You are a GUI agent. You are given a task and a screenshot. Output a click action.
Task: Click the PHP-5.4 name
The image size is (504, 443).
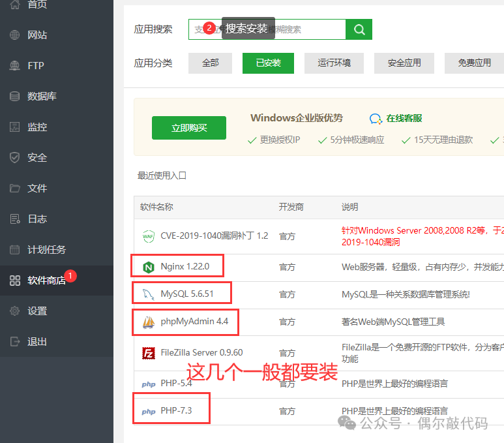tap(176, 383)
